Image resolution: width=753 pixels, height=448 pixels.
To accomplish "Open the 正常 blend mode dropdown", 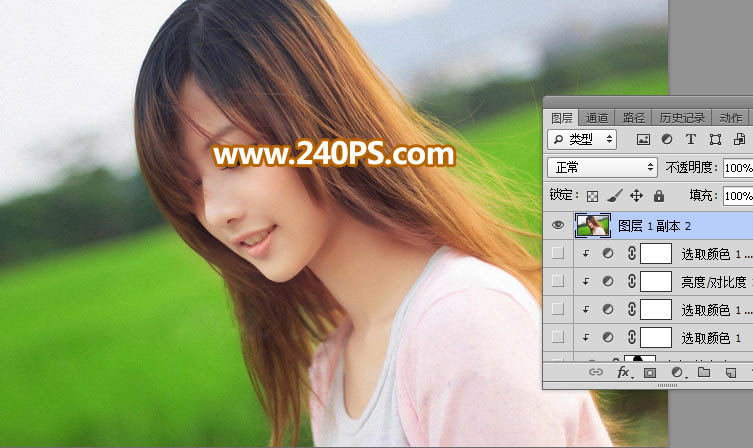I will 603,168.
